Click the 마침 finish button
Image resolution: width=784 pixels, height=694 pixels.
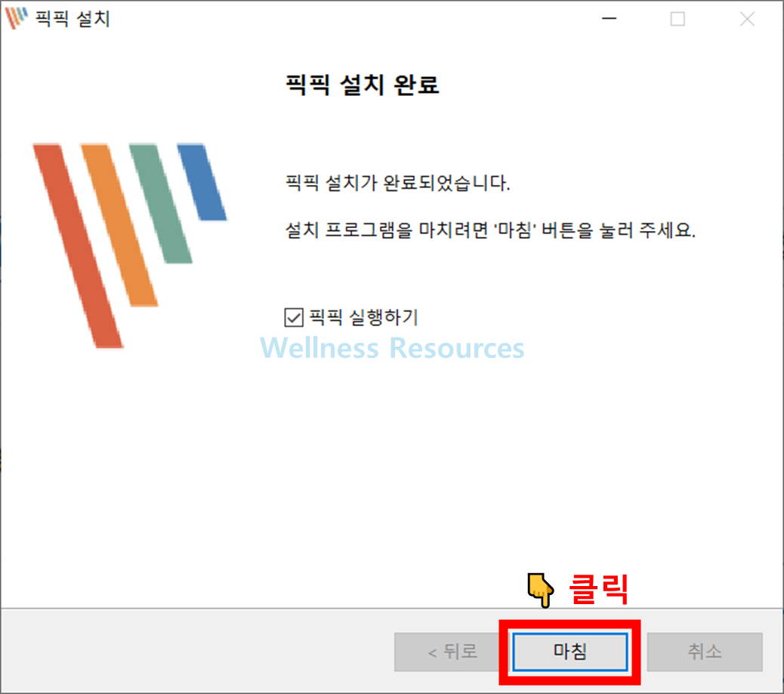[x=570, y=652]
